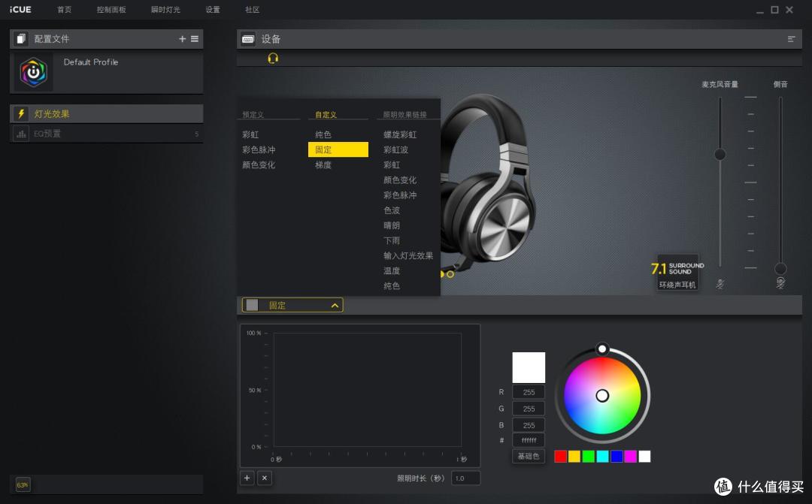Screen dimensions: 812x504
Task: Click the color wheel center handle
Action: (601, 396)
